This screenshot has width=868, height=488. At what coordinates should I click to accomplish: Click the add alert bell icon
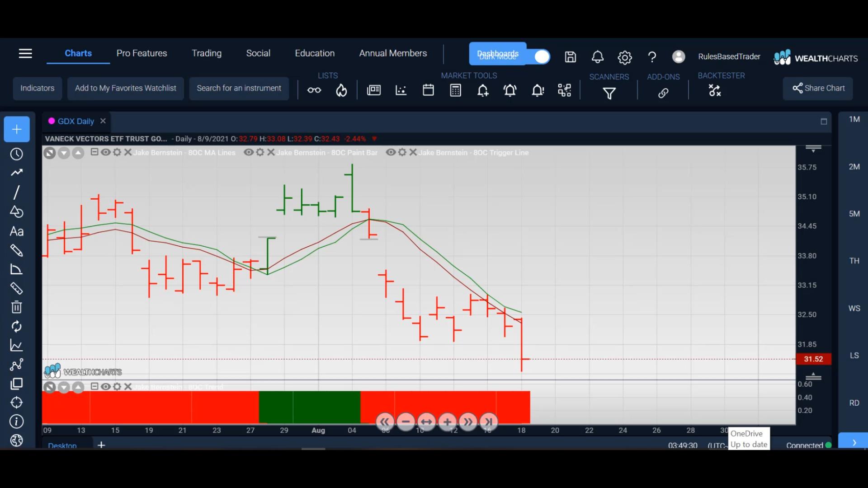[483, 91]
